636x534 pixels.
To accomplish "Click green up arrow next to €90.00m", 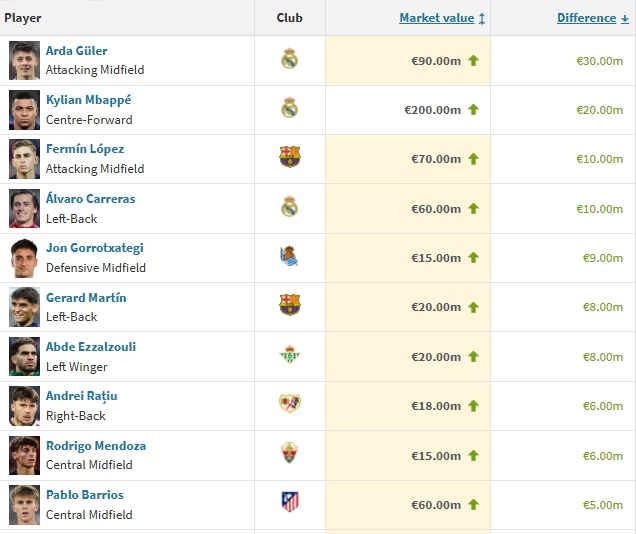I will pos(473,60).
